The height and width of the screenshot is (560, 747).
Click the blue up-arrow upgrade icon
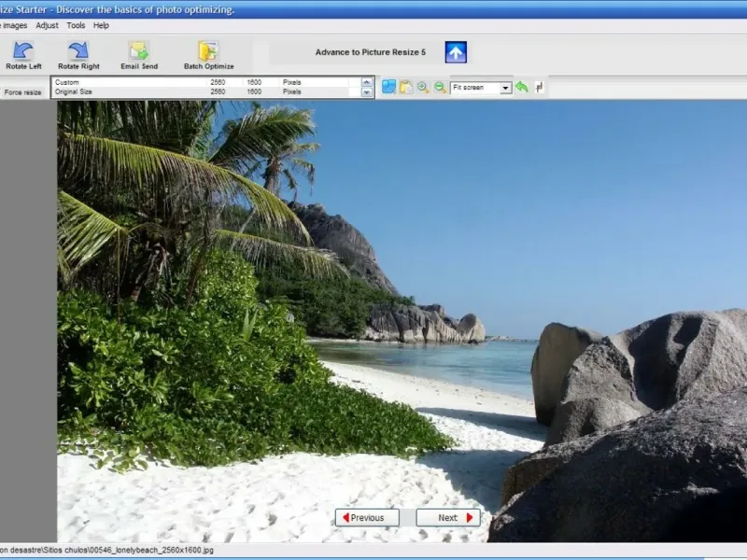coord(456,52)
